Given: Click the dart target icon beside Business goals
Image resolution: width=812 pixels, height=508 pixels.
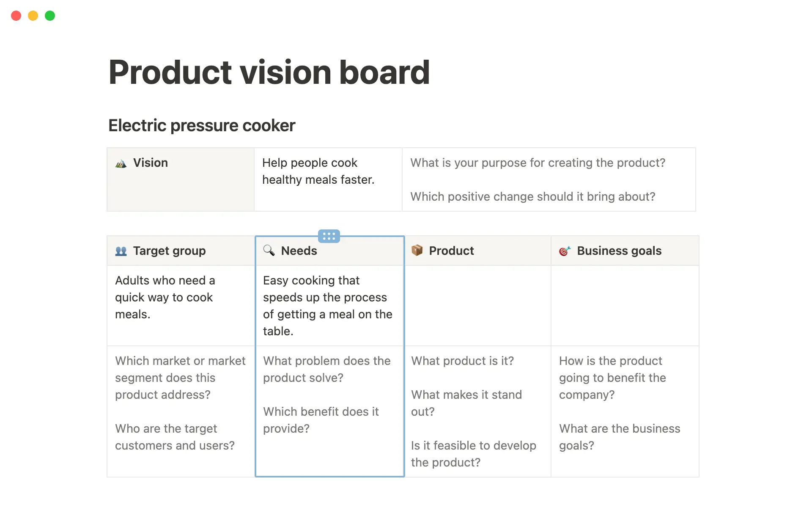Looking at the screenshot, I should point(565,251).
